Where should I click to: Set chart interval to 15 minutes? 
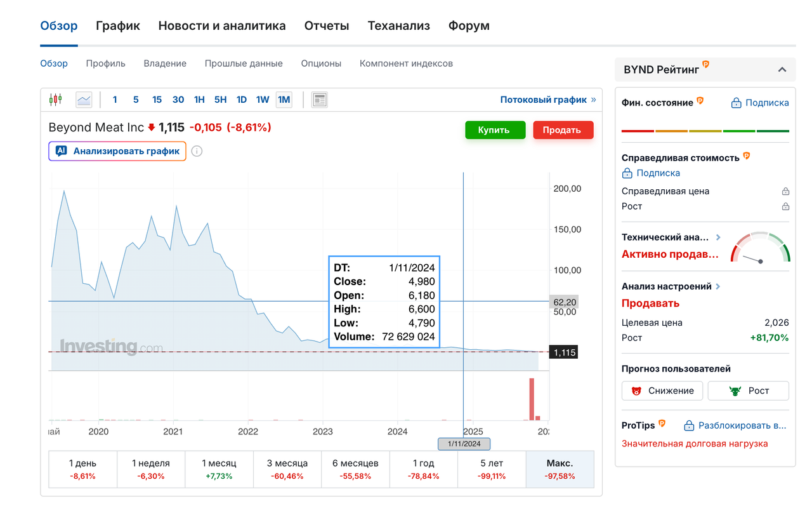(x=157, y=99)
